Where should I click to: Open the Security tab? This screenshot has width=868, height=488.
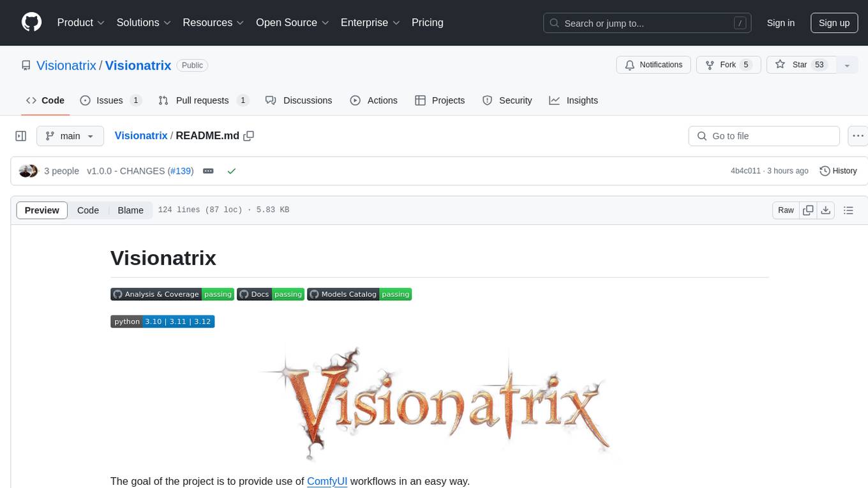click(507, 100)
